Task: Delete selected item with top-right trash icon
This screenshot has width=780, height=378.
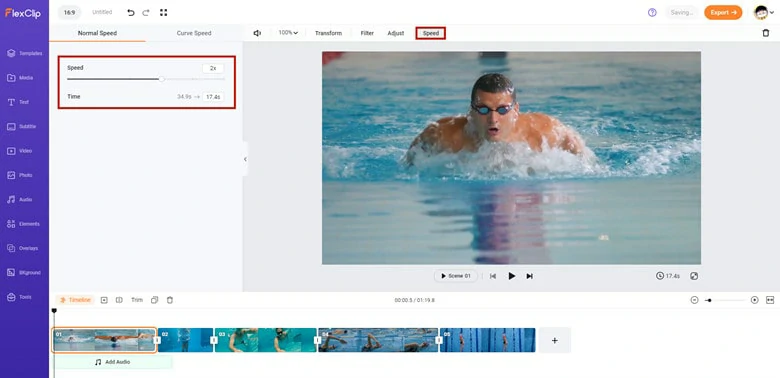Action: (766, 33)
